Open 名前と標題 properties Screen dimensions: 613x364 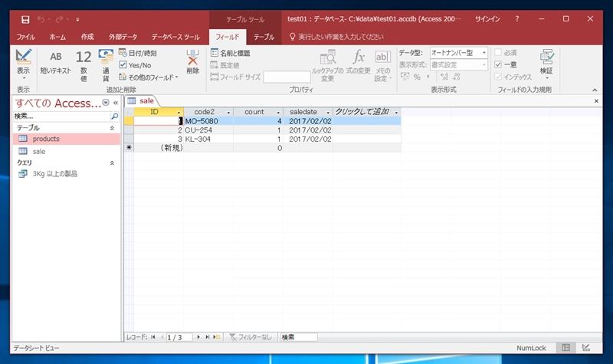pos(231,53)
